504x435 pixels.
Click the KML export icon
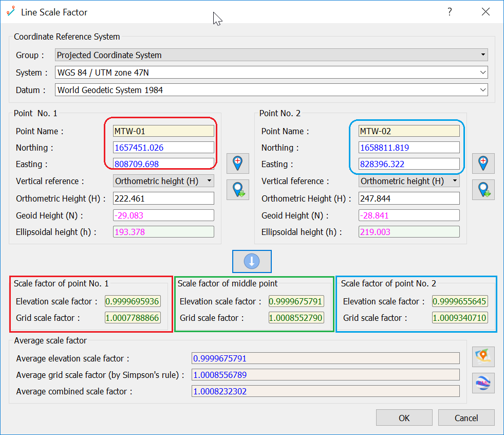tap(483, 383)
